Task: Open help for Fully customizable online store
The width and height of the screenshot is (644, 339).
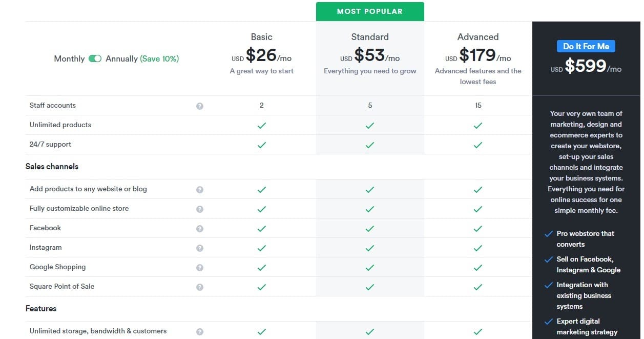Action: (200, 208)
